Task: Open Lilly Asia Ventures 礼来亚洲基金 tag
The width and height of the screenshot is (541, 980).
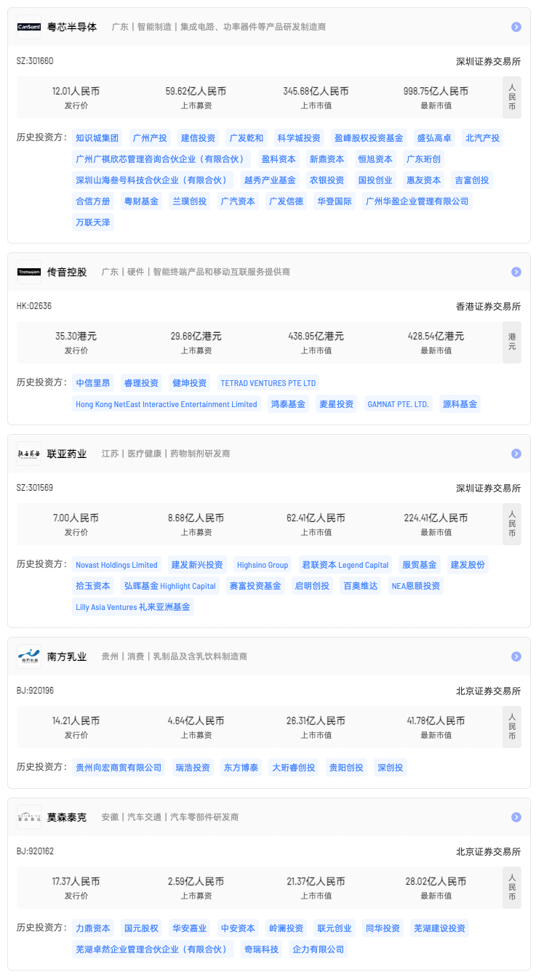Action: [133, 607]
